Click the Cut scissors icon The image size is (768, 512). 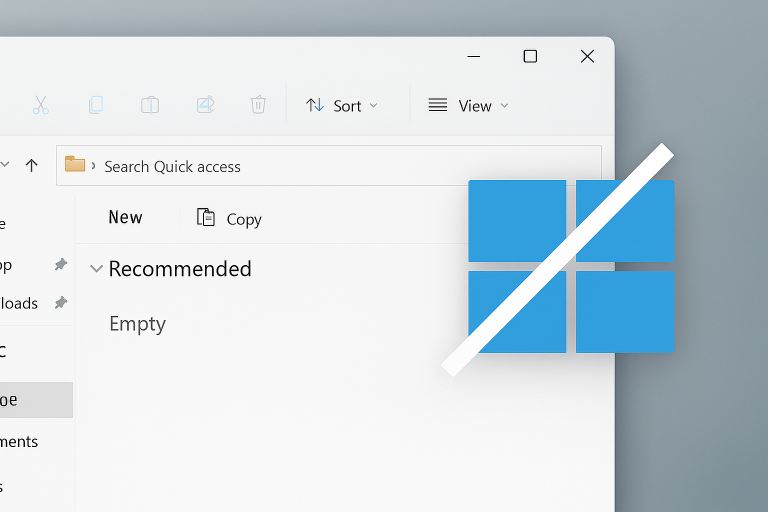click(41, 105)
